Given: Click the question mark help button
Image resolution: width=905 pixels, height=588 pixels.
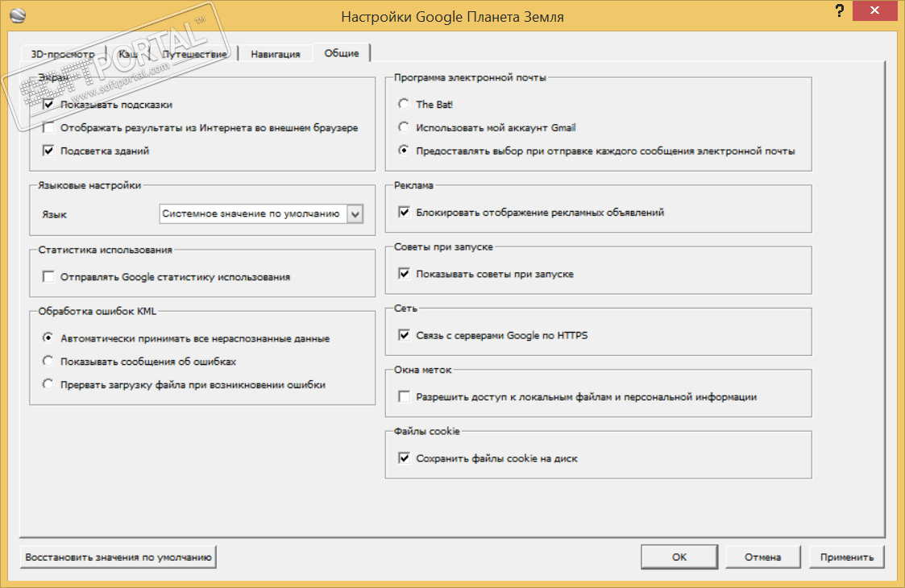Looking at the screenshot, I should (839, 11).
